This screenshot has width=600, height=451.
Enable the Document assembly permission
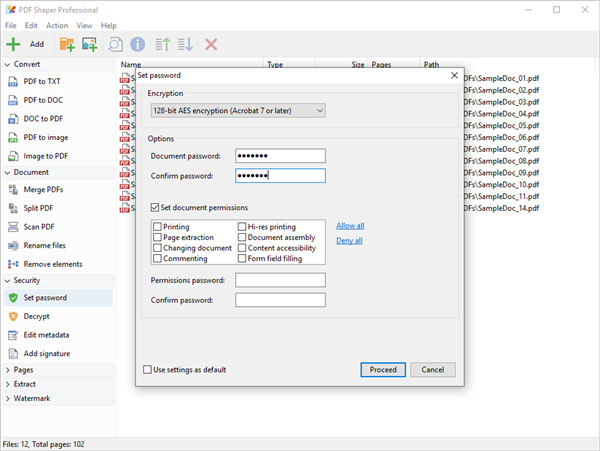click(x=242, y=238)
